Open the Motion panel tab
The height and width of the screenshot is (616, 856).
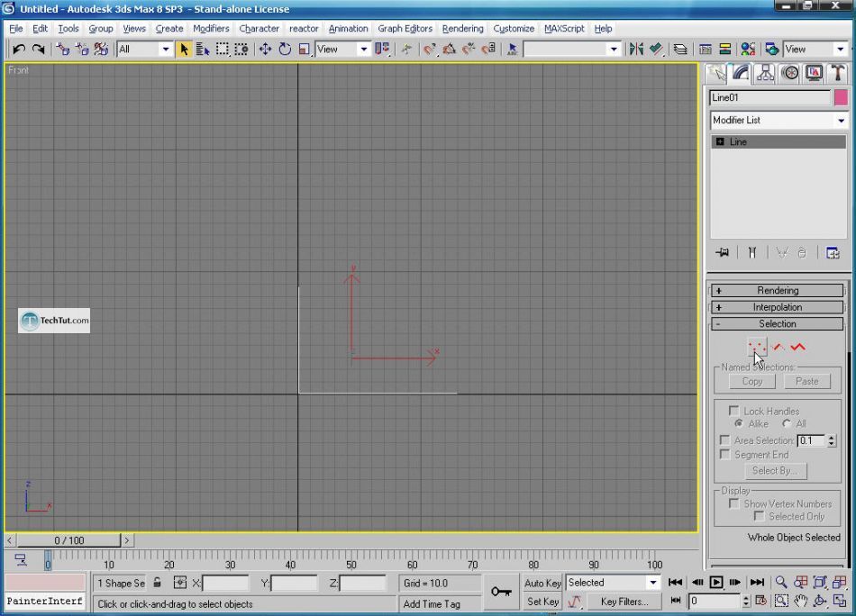(x=790, y=73)
